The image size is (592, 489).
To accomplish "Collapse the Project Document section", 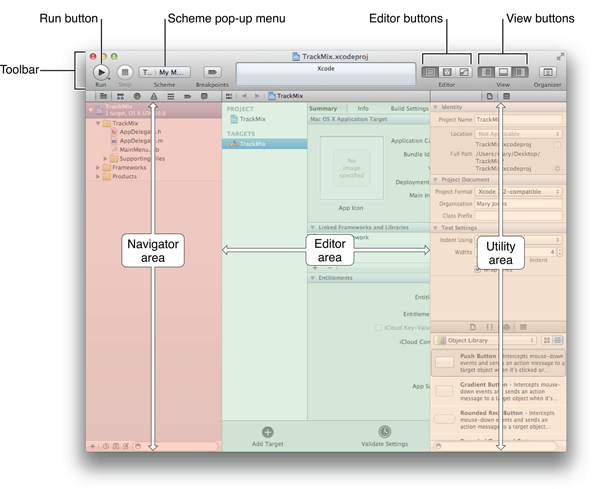I will 435,180.
